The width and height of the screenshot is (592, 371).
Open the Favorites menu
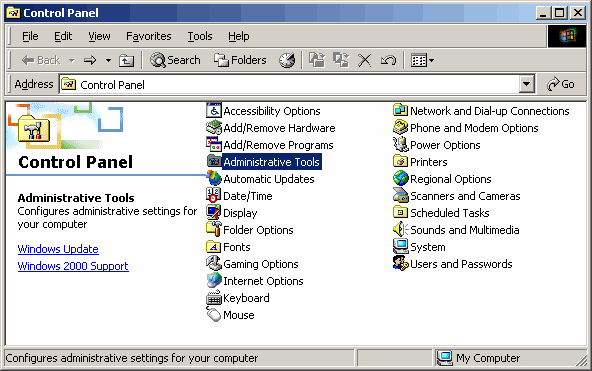tap(148, 36)
